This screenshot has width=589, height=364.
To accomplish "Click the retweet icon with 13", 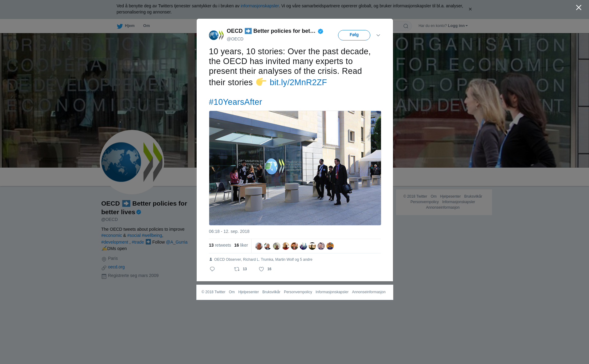I will 241,269.
